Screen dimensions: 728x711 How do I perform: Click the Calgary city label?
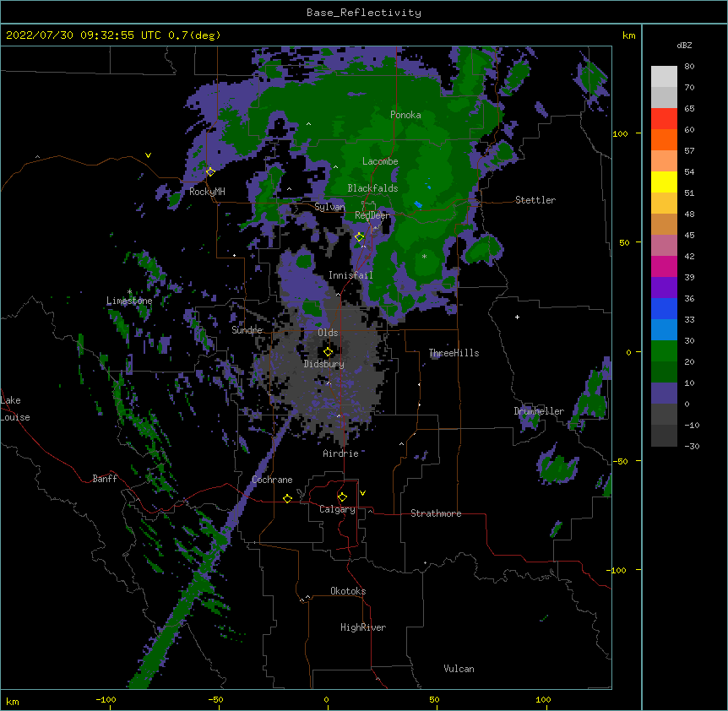coord(337,509)
